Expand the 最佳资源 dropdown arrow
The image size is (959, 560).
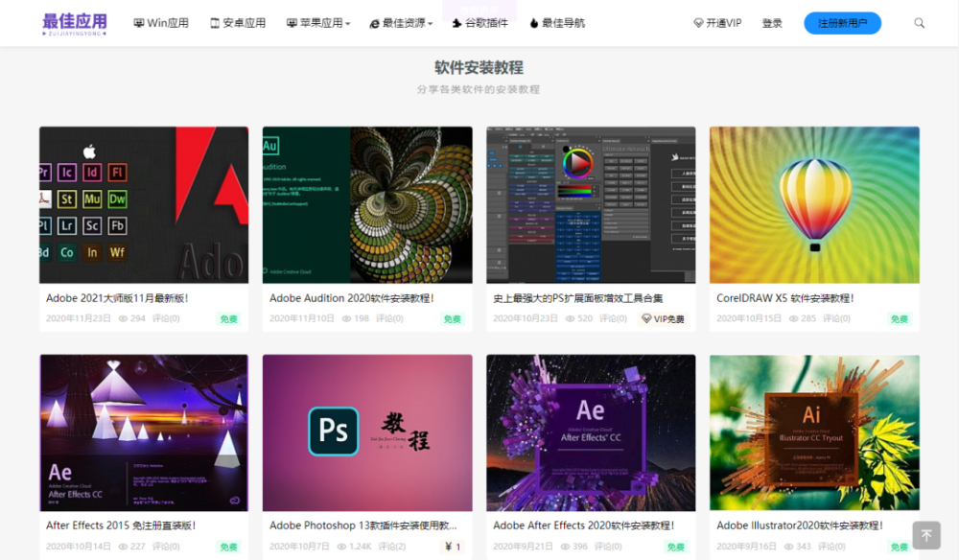[x=430, y=24]
